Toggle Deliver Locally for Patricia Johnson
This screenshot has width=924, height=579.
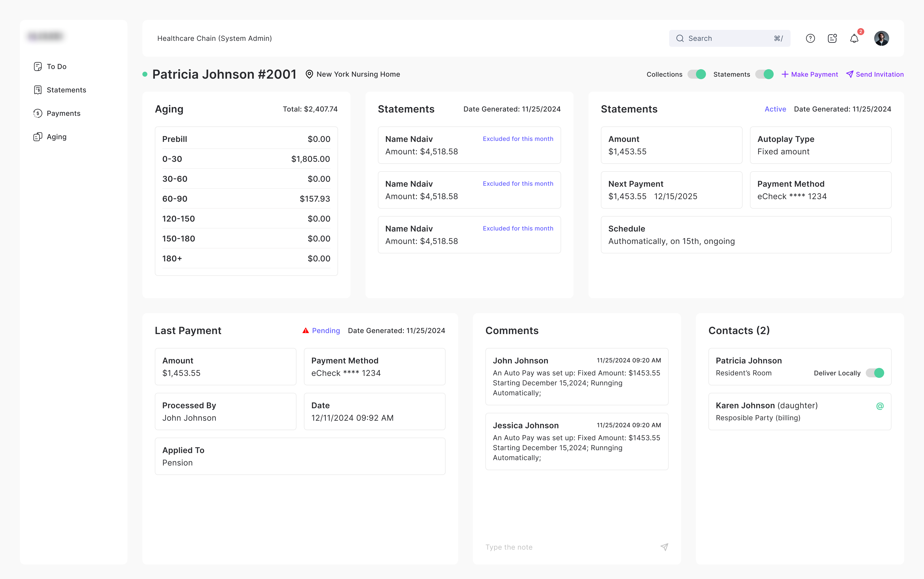pos(875,373)
